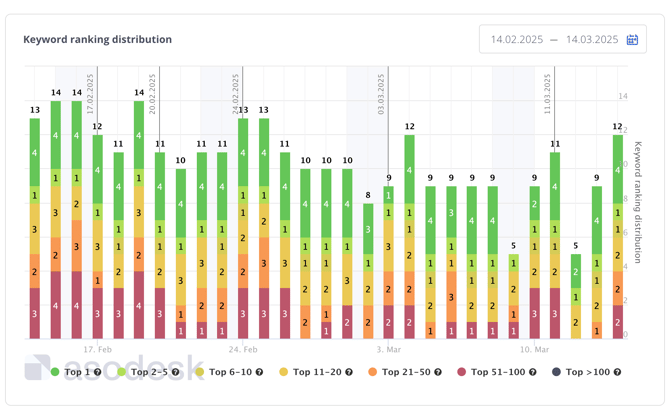Click the dark Top >100 legend dot
This screenshot has width=670, height=418.
click(x=556, y=372)
